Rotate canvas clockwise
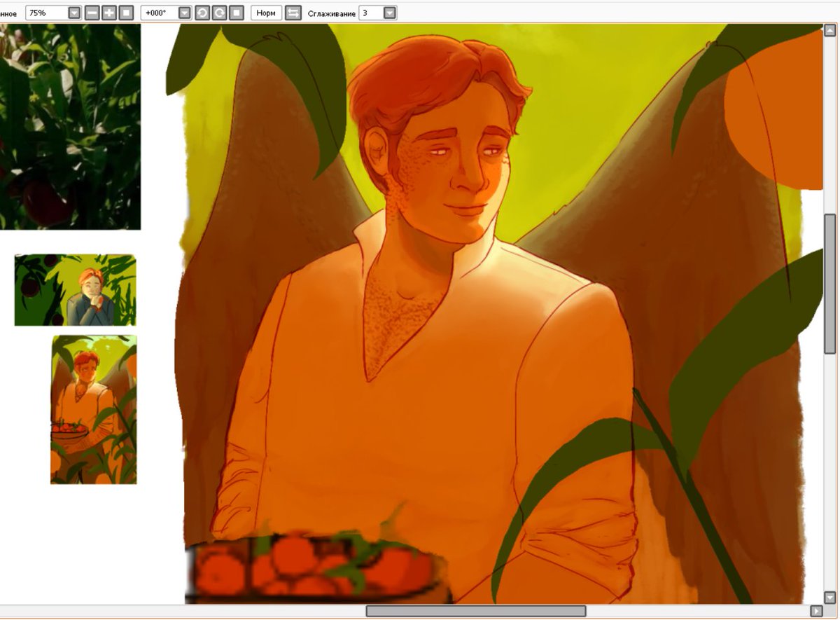The image size is (840, 620). click(x=219, y=13)
